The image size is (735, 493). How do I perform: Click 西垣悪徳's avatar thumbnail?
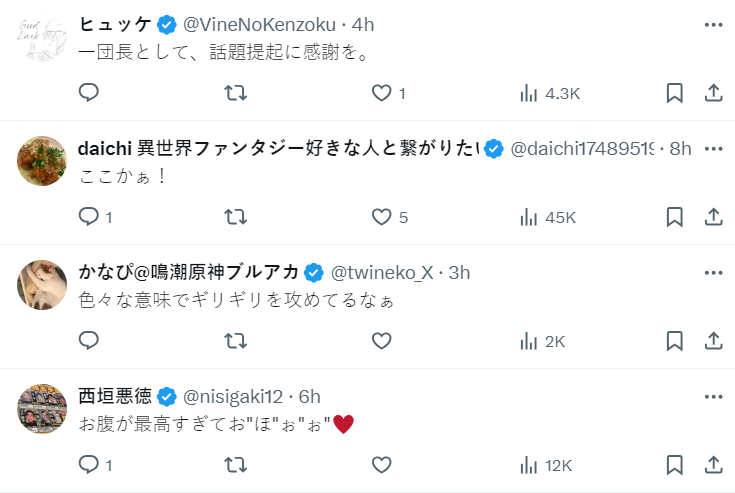point(43,408)
